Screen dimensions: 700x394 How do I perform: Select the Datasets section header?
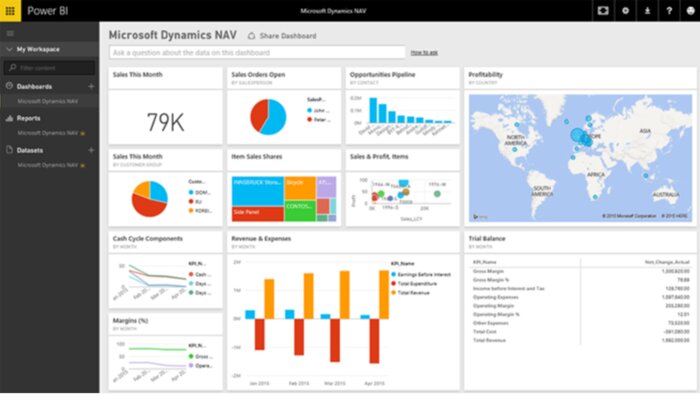[30, 150]
